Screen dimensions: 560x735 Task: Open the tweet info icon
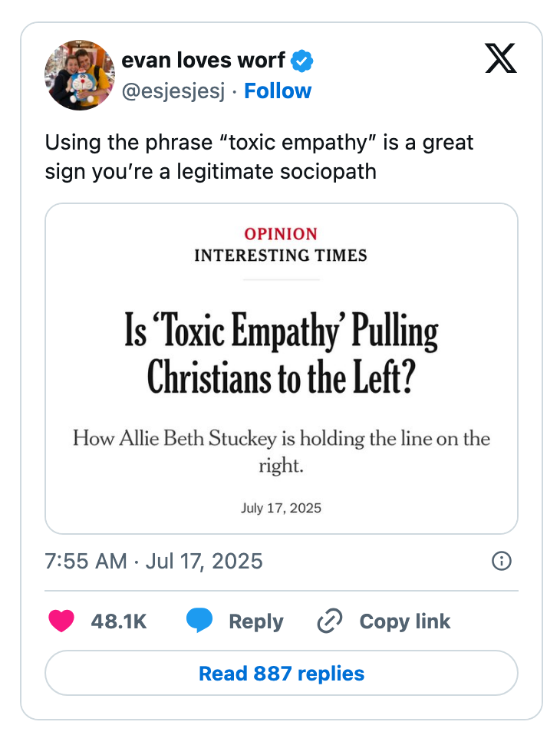click(501, 561)
